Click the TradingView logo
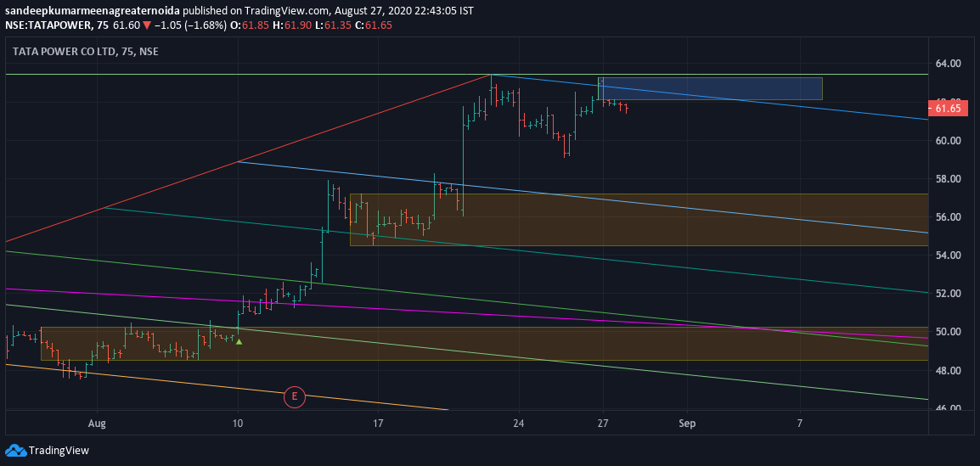Screen dimensions: 980x466 coord(47,451)
